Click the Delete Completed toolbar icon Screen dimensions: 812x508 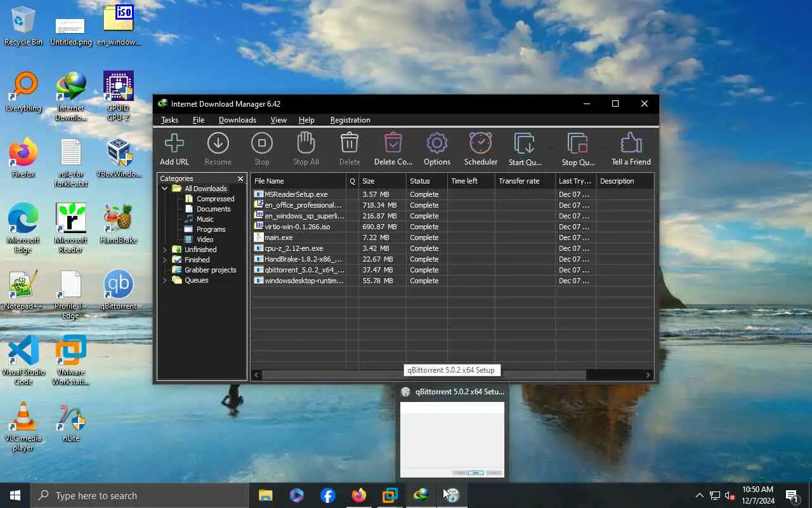[x=393, y=144]
